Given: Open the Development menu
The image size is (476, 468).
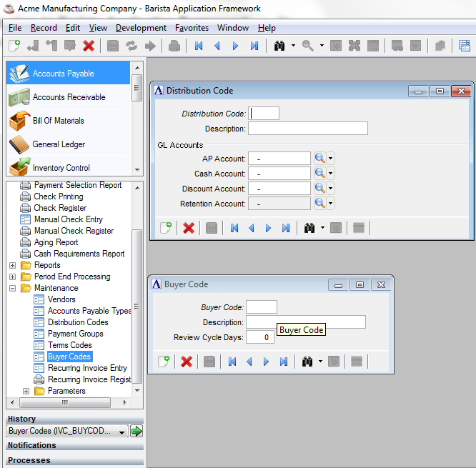Looking at the screenshot, I should tap(141, 28).
